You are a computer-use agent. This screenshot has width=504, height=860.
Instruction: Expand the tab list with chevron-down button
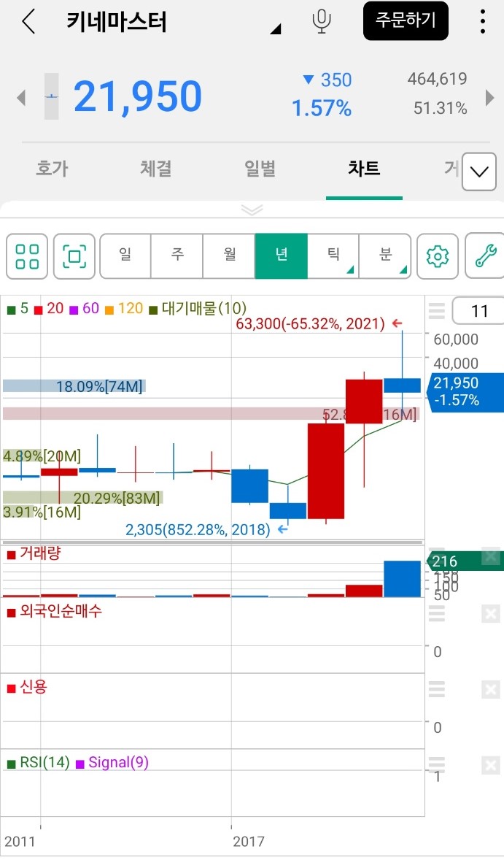click(479, 172)
